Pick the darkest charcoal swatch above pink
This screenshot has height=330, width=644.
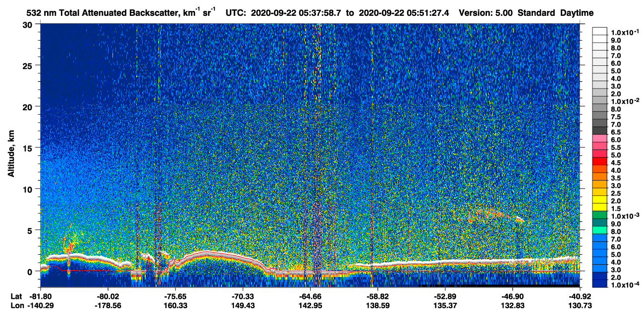point(599,131)
